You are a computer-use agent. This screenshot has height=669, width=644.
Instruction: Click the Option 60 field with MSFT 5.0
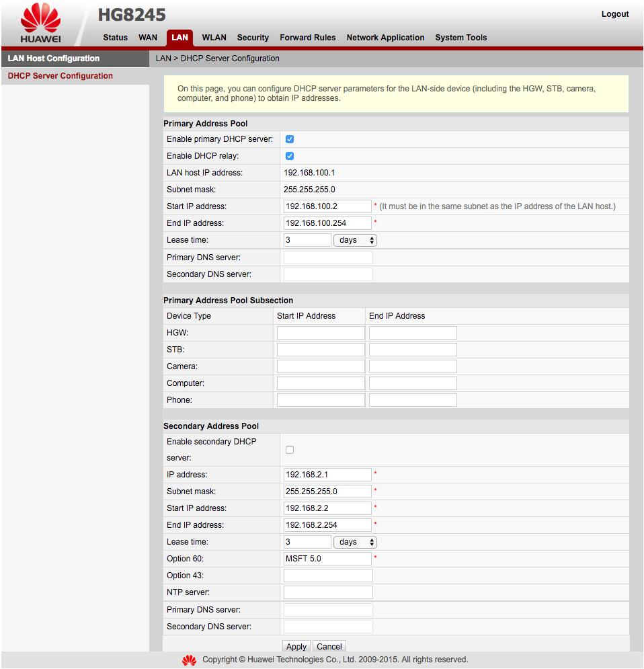coord(327,559)
